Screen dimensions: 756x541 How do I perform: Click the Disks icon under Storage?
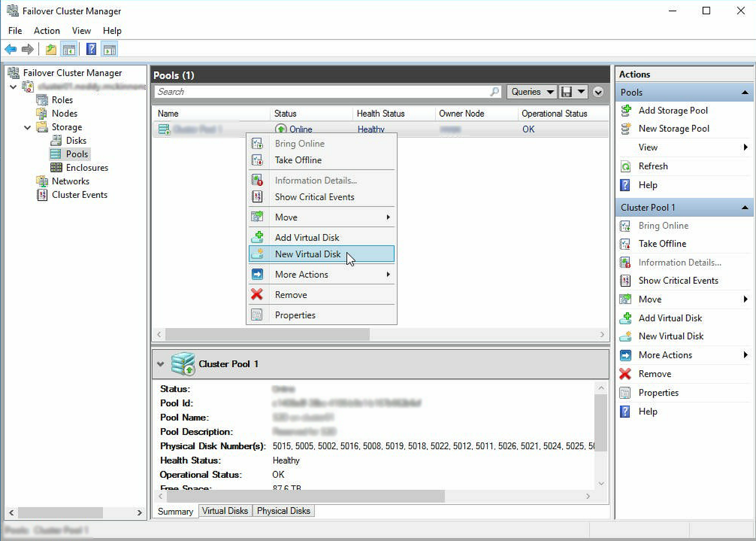[56, 141]
